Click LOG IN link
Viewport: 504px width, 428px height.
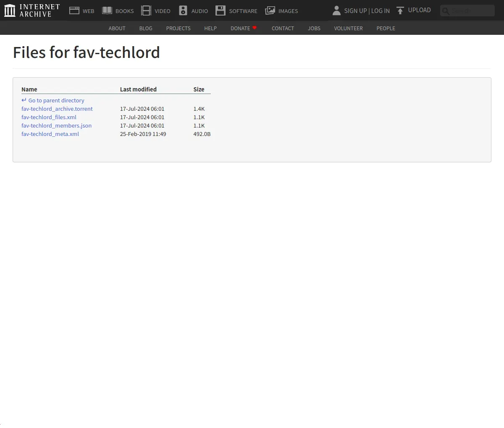click(381, 11)
